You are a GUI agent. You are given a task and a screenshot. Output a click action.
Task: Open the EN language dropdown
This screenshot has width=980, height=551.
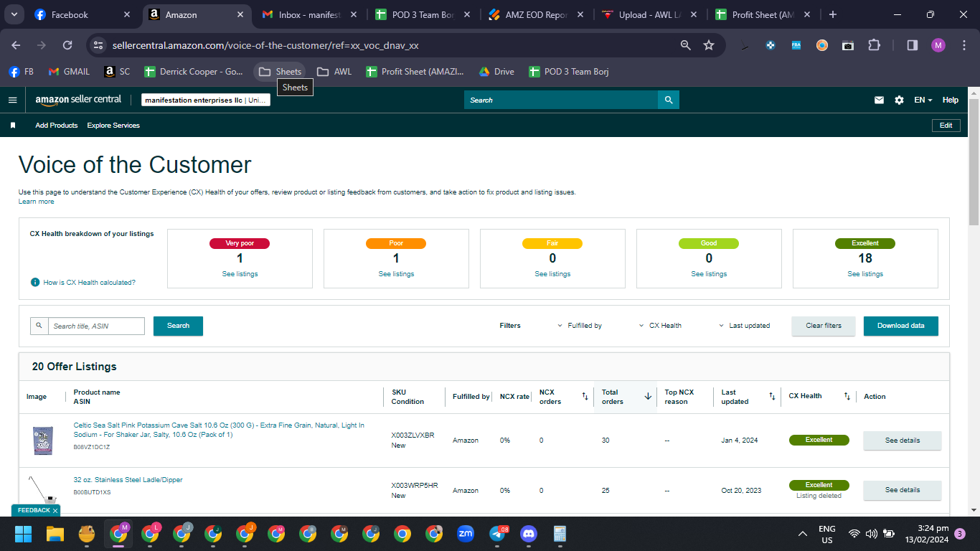click(x=923, y=100)
